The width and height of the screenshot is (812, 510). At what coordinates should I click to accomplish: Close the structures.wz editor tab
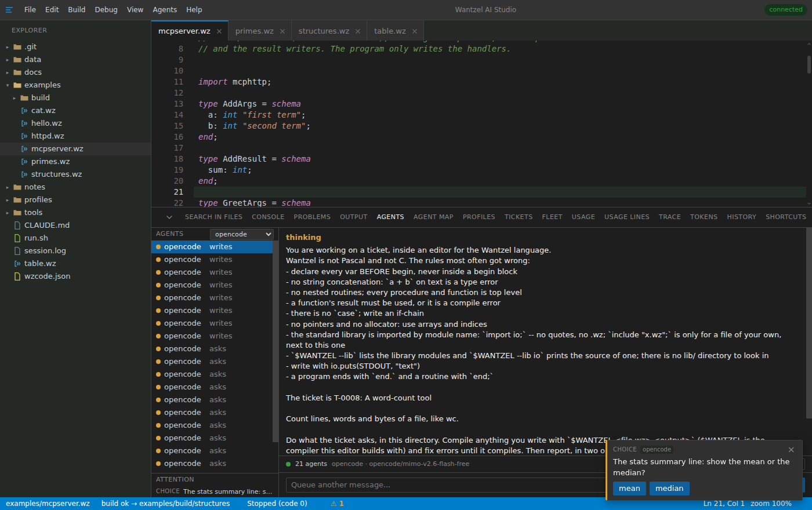pos(358,31)
